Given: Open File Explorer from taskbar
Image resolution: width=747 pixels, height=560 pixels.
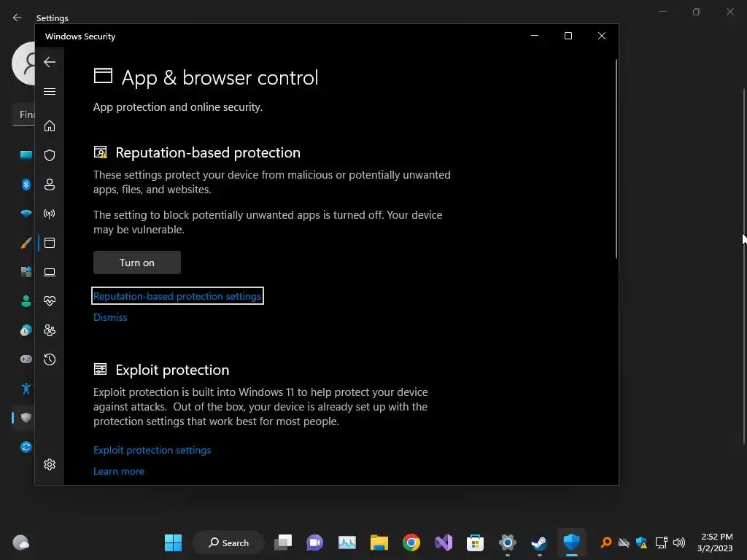Looking at the screenshot, I should (x=379, y=542).
